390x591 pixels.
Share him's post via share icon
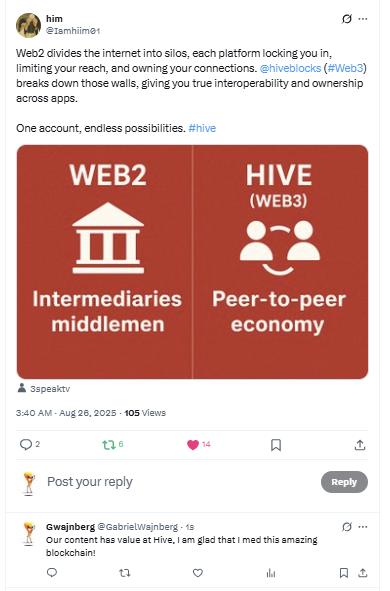tap(360, 445)
